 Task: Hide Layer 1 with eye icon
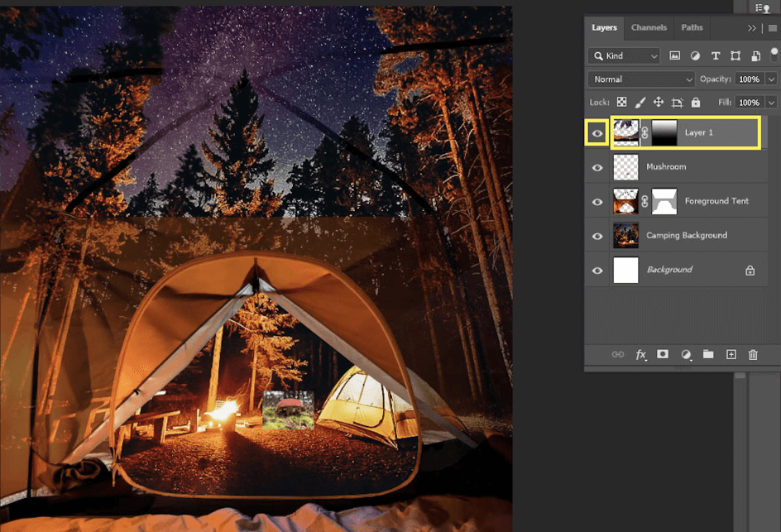tap(597, 133)
